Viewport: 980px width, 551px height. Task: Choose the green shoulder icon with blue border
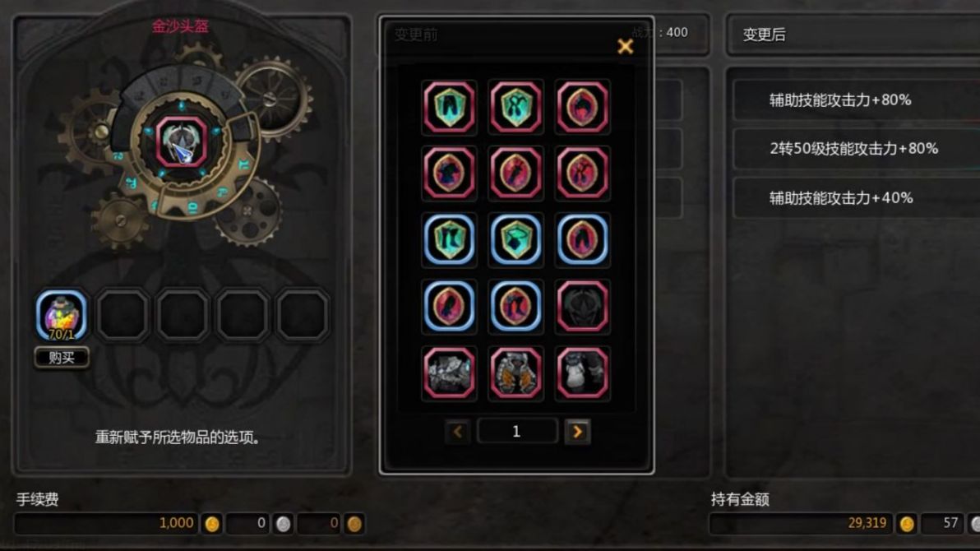click(515, 239)
